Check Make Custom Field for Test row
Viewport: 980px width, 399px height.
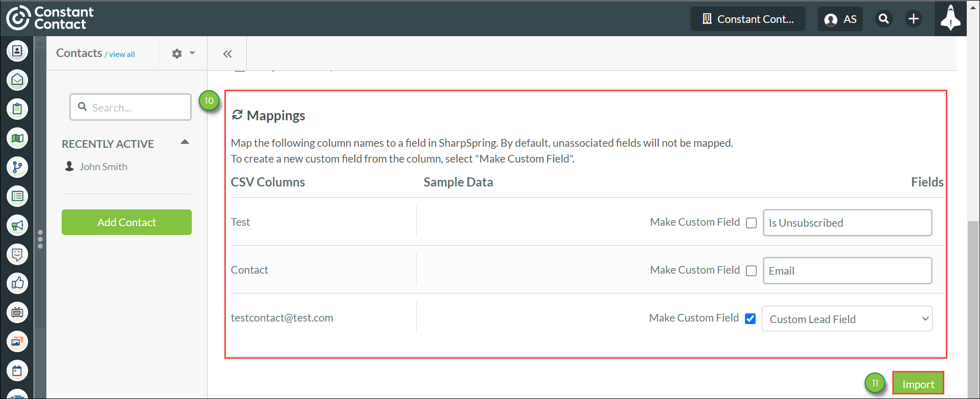click(751, 223)
